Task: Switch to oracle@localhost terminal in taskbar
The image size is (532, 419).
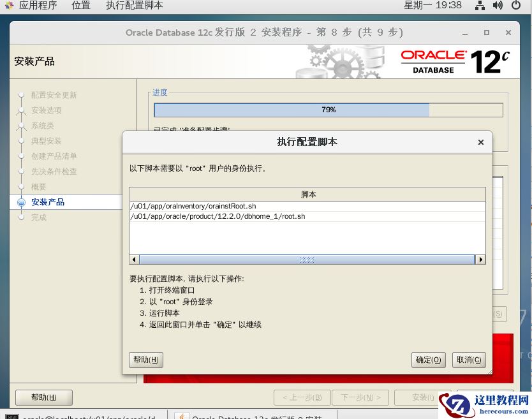Action: point(85,416)
